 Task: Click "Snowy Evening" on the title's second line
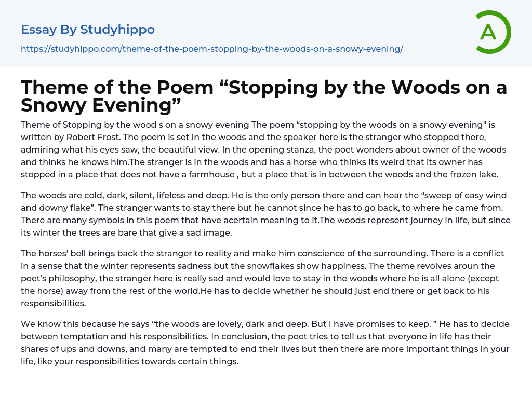tap(101, 105)
